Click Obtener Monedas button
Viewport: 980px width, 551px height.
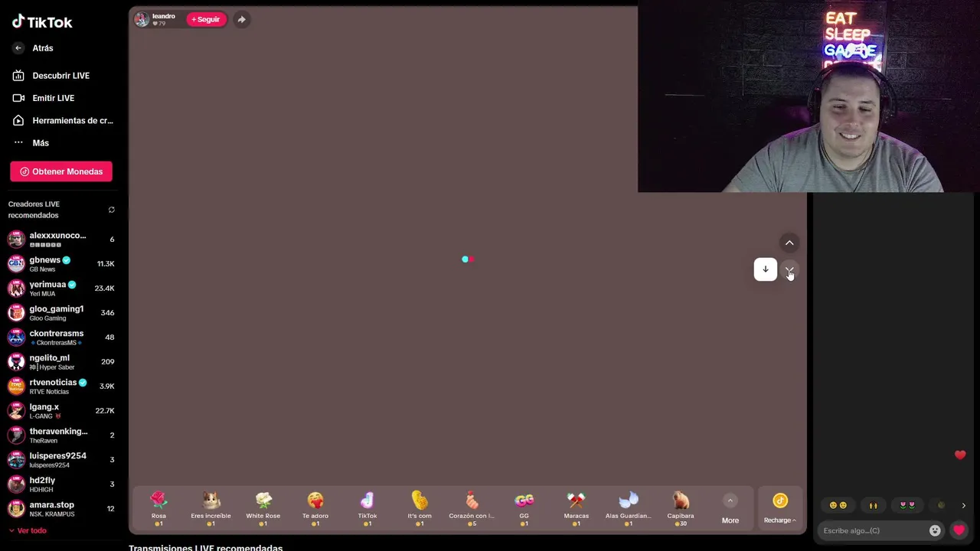coord(61,171)
